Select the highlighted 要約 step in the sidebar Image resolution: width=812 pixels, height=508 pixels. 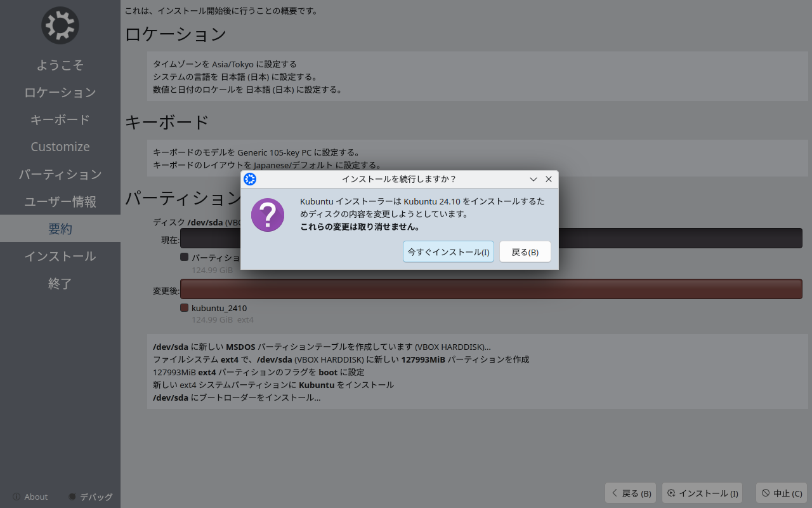(60, 229)
